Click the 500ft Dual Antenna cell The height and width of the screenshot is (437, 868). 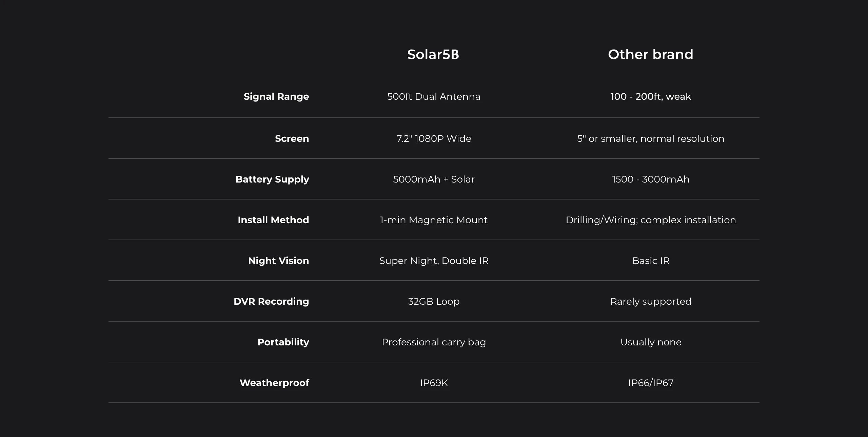pyautogui.click(x=434, y=97)
